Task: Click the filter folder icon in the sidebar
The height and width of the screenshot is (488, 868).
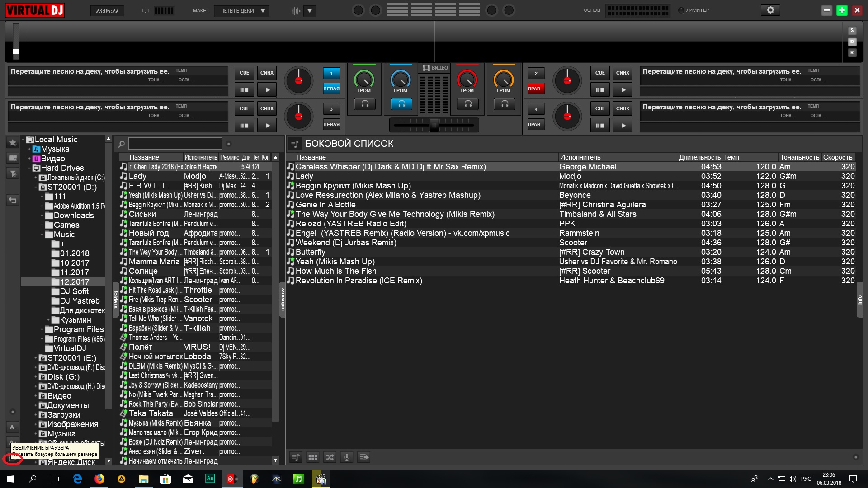Action: pos(13,174)
